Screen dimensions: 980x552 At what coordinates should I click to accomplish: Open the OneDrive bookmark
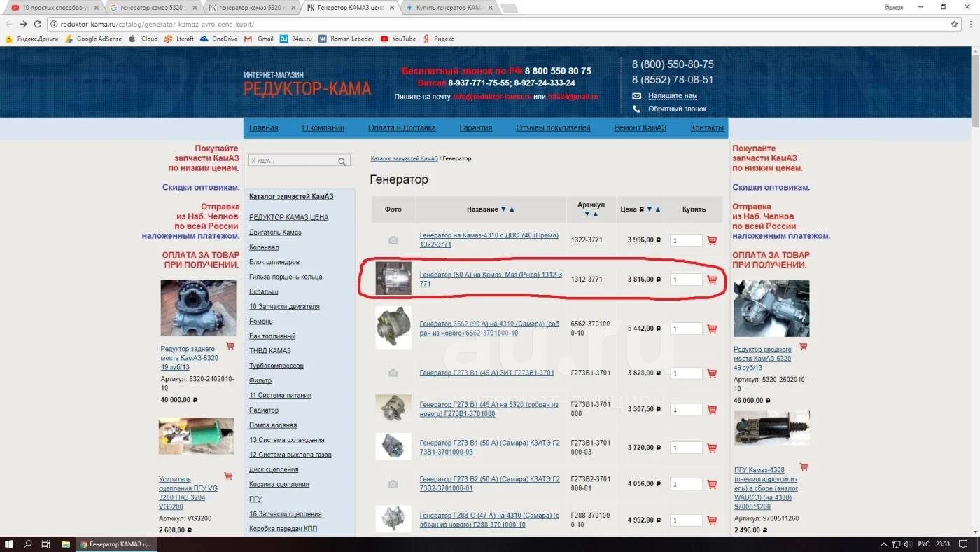219,39
